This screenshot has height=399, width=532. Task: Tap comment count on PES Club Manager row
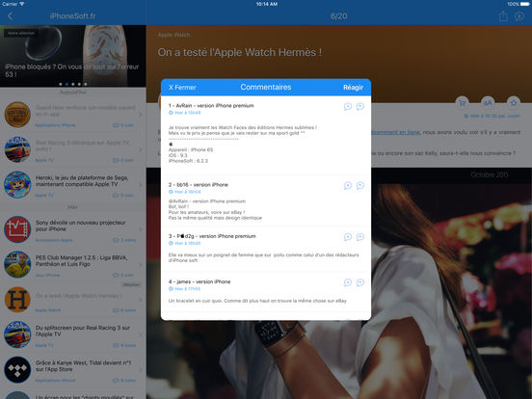pos(122,276)
